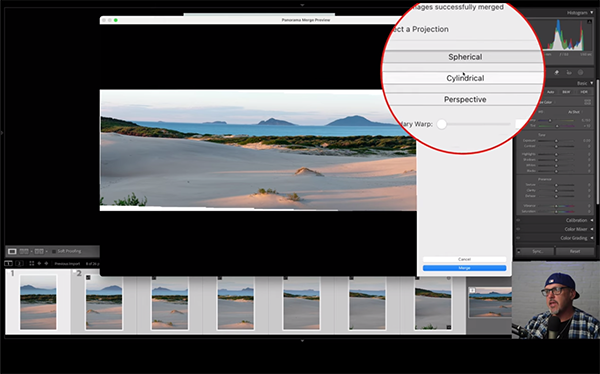Click the Temp slider handle

(x=550, y=120)
